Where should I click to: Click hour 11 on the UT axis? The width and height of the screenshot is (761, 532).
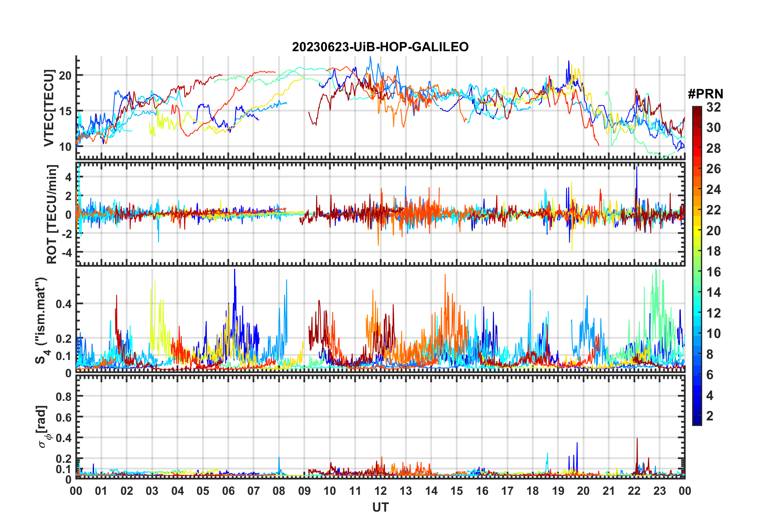point(355,491)
